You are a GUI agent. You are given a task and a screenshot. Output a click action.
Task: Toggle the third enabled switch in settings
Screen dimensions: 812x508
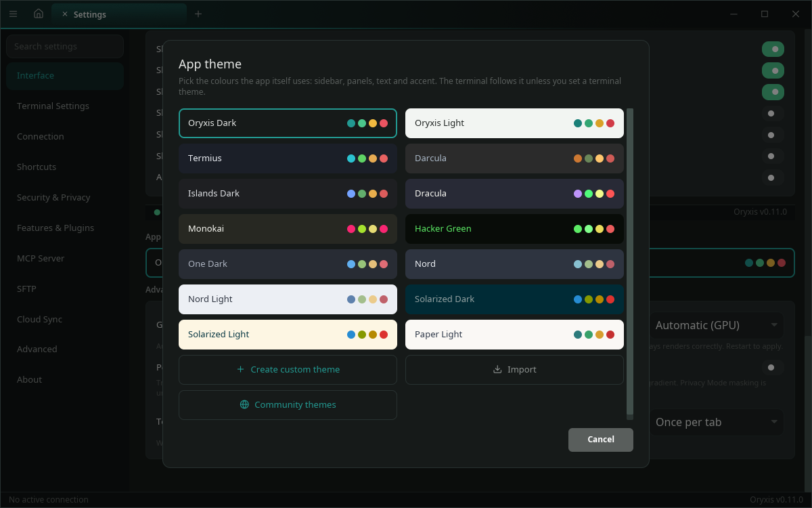point(773,92)
